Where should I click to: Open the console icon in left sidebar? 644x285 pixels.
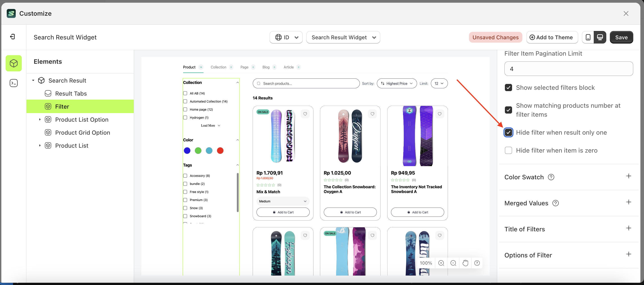click(13, 83)
